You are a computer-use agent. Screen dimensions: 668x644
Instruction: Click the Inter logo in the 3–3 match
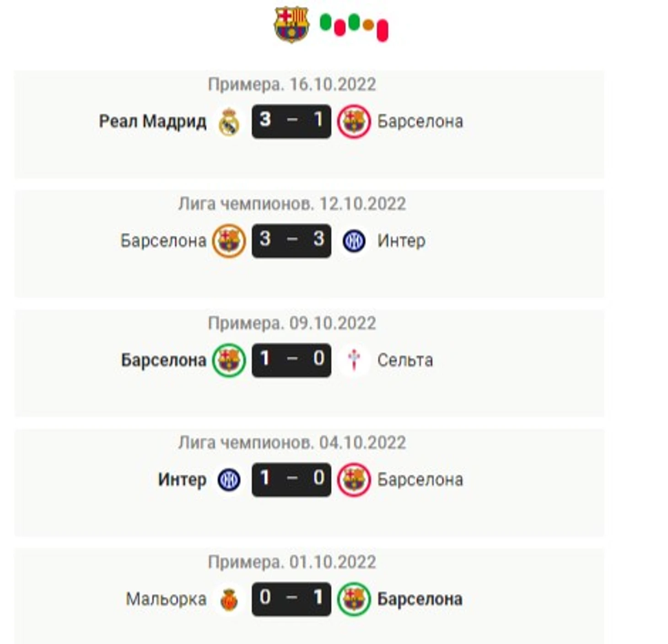tap(354, 241)
